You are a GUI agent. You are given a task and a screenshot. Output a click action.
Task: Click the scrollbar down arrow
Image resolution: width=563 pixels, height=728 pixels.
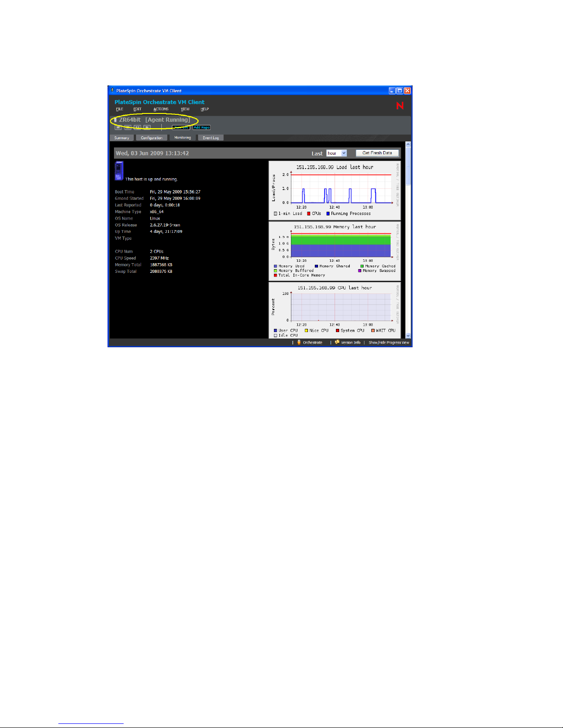(x=408, y=336)
